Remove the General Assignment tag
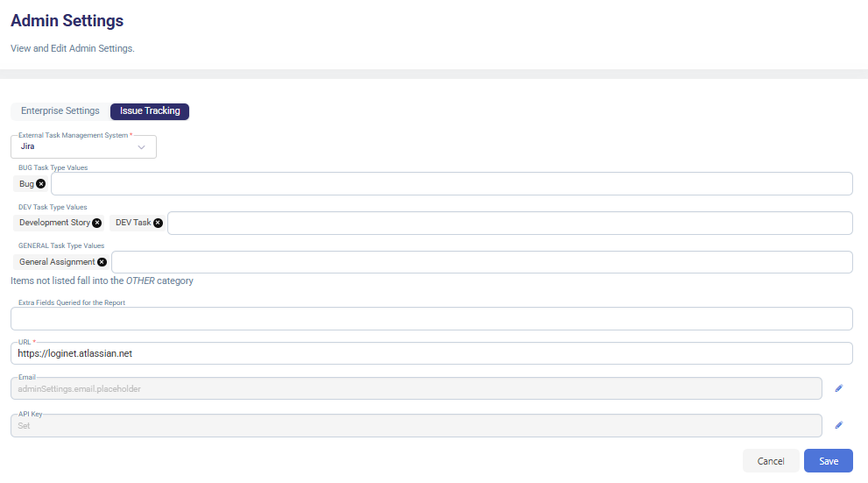Viewport: 868px width, 483px height. [102, 262]
